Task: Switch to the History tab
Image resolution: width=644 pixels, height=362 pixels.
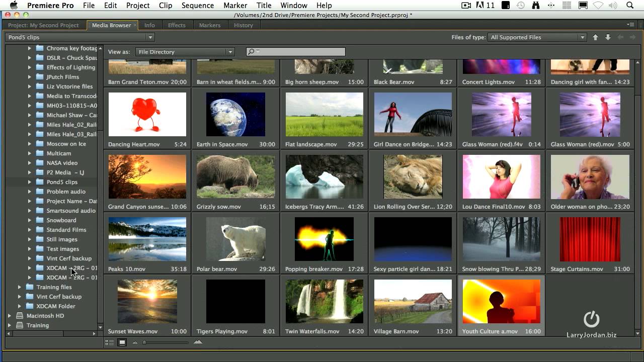Action: point(244,25)
